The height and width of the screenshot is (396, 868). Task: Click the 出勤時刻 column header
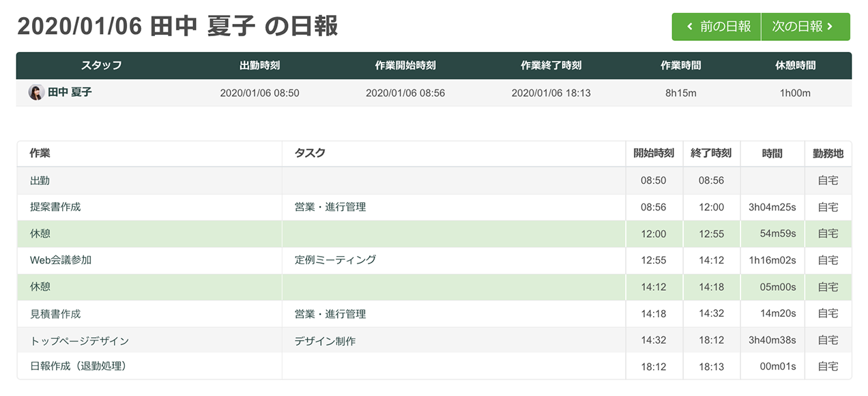259,66
